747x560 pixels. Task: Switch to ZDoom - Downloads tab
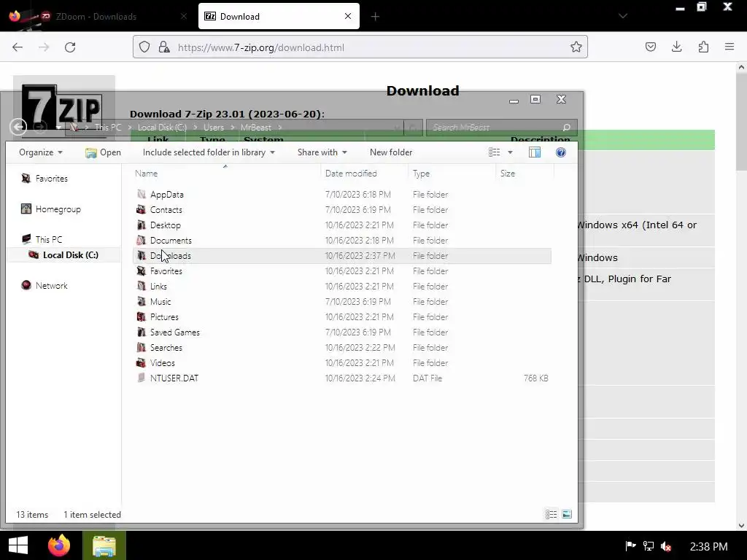point(98,16)
